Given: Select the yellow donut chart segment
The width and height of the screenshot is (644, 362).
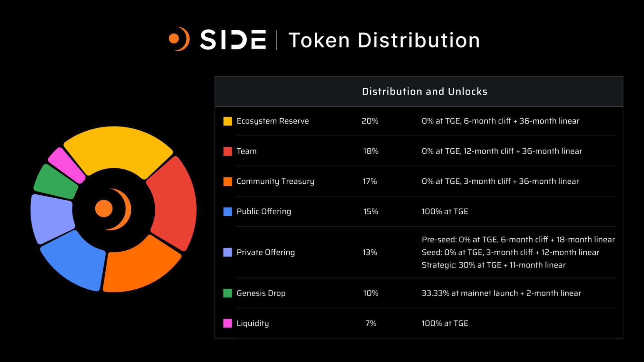Looking at the screenshot, I should click(x=118, y=148).
